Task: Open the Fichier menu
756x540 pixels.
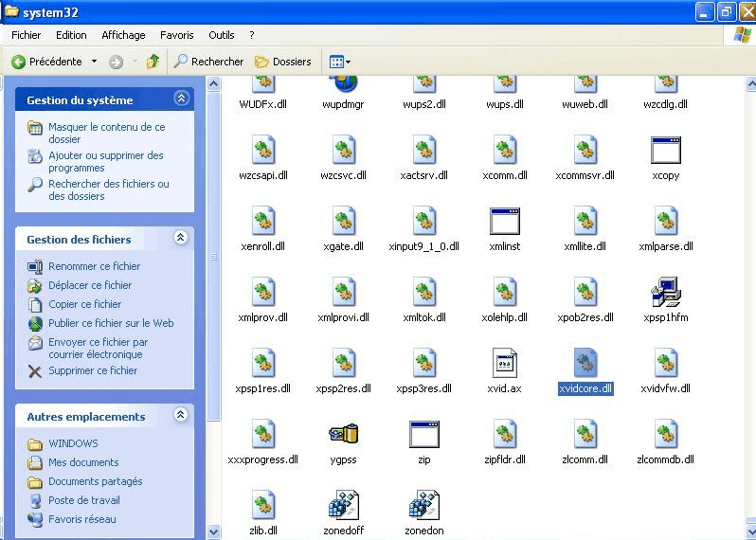Action: pyautogui.click(x=26, y=35)
